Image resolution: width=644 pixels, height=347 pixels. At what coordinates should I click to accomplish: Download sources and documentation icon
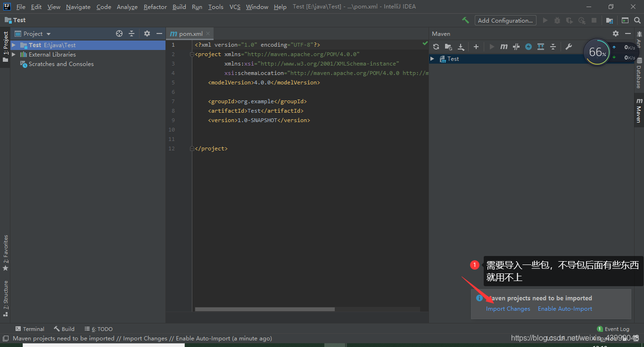tap(461, 47)
